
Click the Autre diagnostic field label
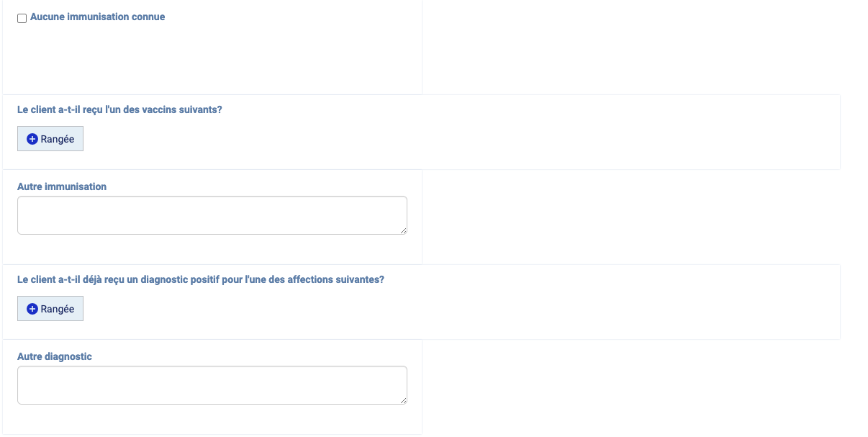pyautogui.click(x=55, y=356)
